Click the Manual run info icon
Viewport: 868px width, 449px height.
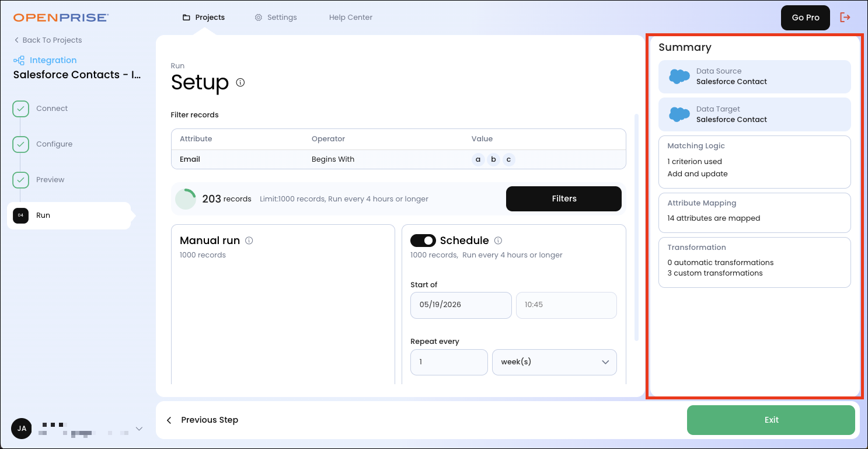pyautogui.click(x=249, y=241)
